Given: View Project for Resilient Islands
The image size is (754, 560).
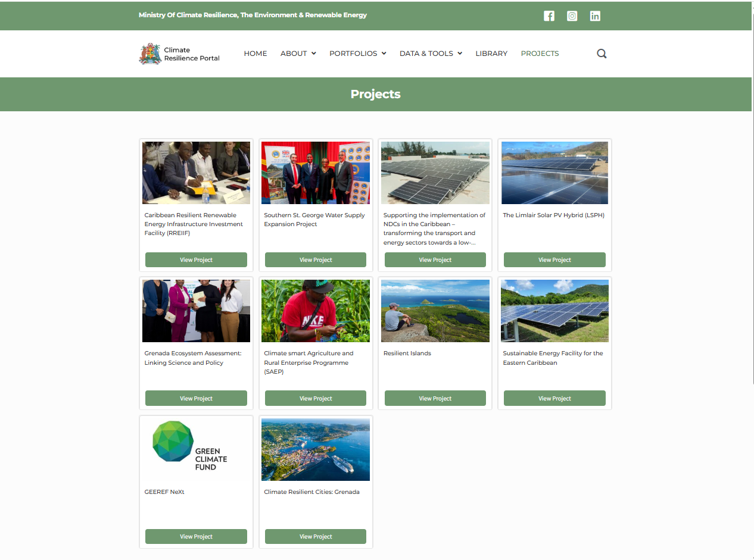Looking at the screenshot, I should coord(435,398).
